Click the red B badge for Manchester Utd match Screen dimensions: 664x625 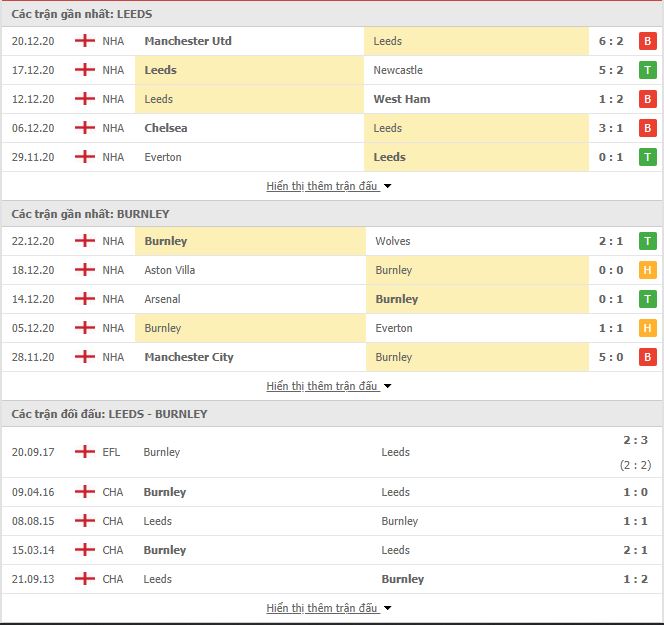click(647, 41)
